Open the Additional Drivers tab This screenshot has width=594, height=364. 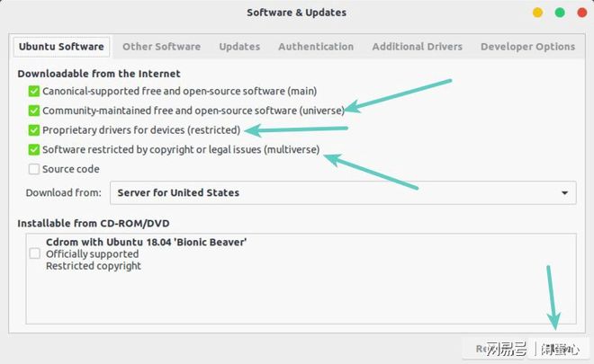417,47
